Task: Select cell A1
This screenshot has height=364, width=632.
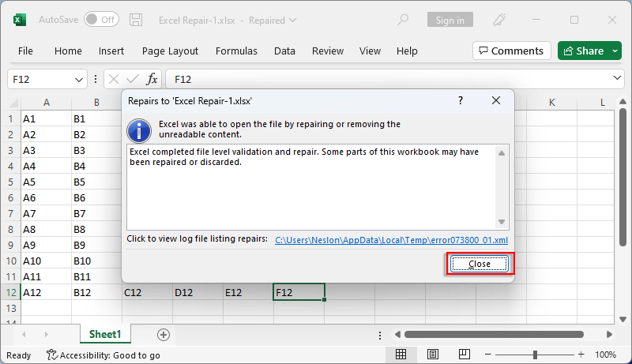Action: (47, 118)
